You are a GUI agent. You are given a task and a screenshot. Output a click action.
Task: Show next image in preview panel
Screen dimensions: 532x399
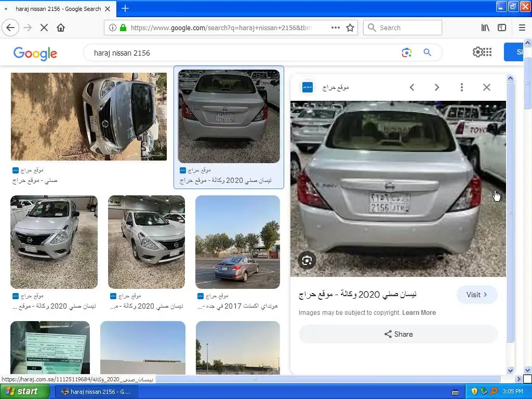click(437, 87)
